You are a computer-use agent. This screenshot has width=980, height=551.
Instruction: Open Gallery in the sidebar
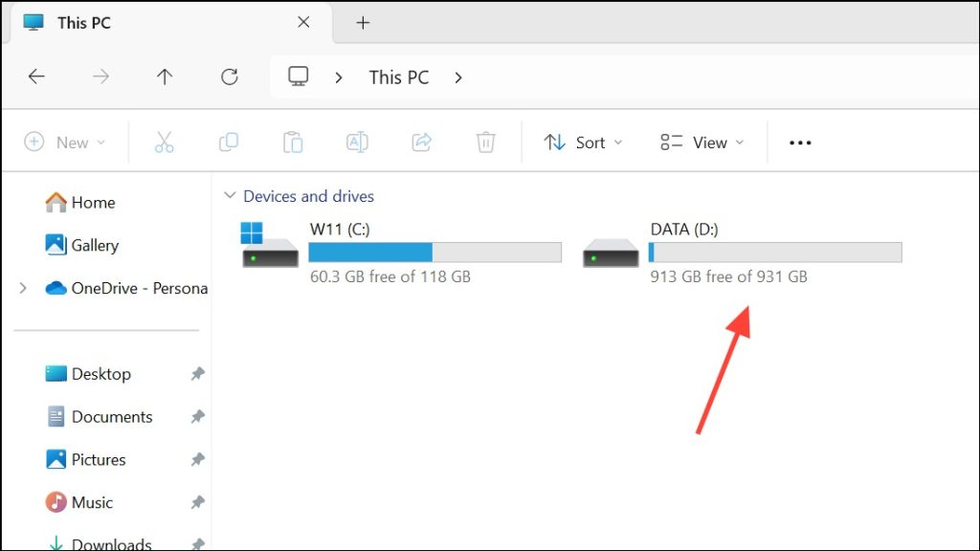(94, 245)
